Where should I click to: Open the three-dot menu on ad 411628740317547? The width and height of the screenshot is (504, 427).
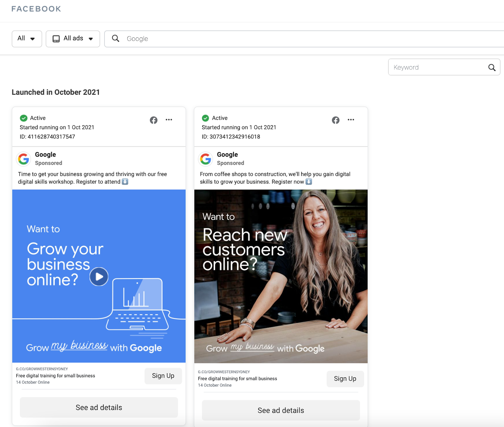[169, 120]
